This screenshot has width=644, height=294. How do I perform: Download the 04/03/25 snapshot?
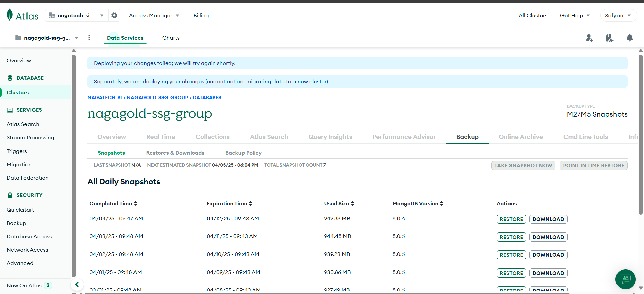[548, 237]
